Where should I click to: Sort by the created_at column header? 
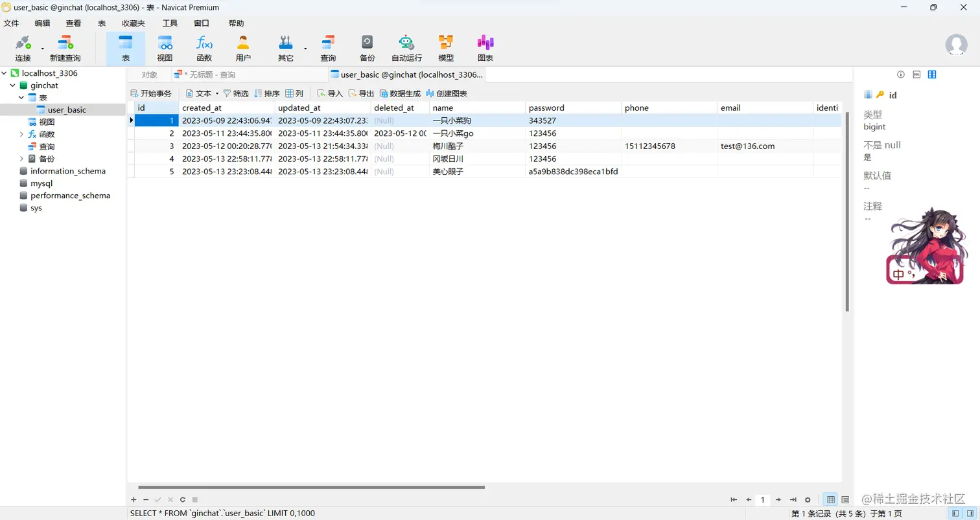coord(227,107)
